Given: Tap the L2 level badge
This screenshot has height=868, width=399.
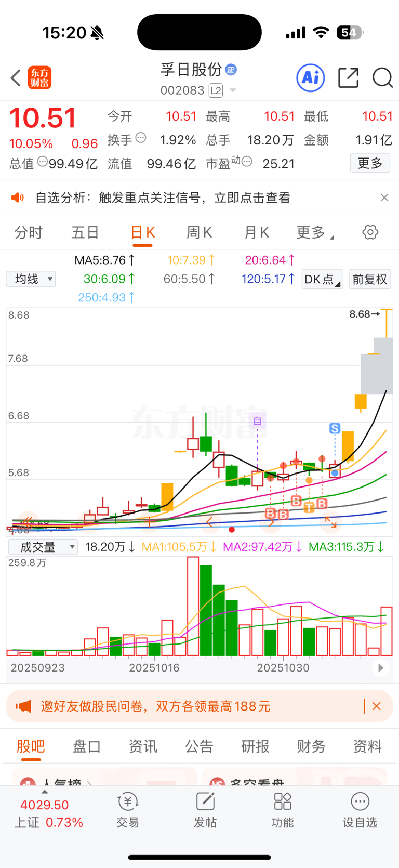Looking at the screenshot, I should (x=216, y=90).
